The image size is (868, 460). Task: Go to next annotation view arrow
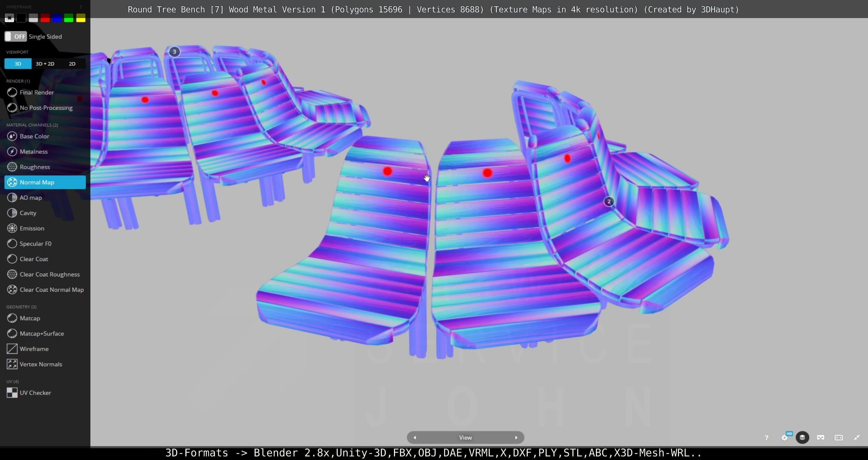(x=516, y=437)
